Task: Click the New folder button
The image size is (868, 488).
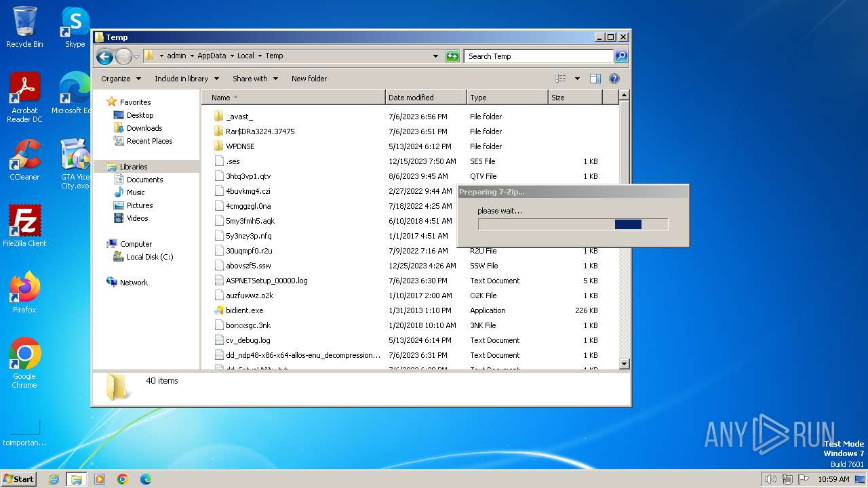Action: (309, 79)
